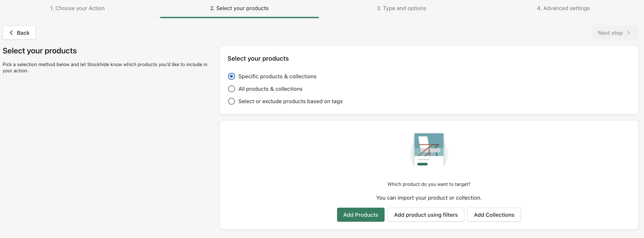The height and width of the screenshot is (238, 644).
Task: Click the 'Which product do you want to target?' text
Action: click(429, 184)
